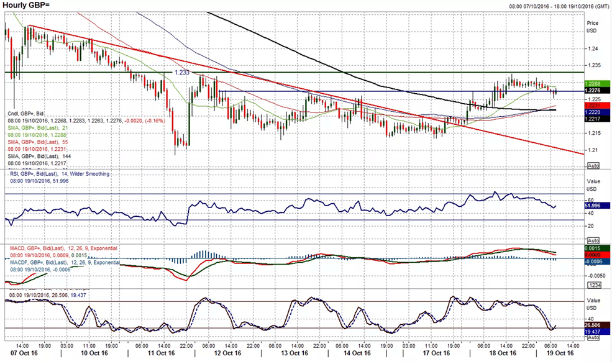This screenshot has height=364, width=612.
Task: Click the green 0.0015 MACD value tag
Action: coord(593,248)
